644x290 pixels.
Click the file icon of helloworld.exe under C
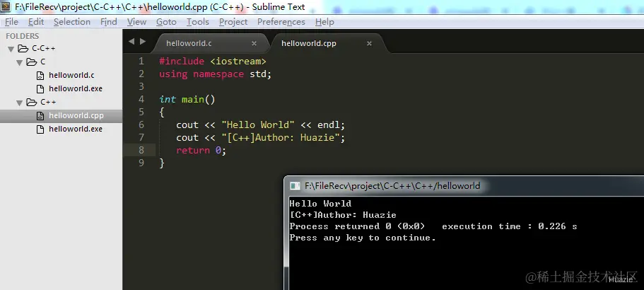[40, 88]
